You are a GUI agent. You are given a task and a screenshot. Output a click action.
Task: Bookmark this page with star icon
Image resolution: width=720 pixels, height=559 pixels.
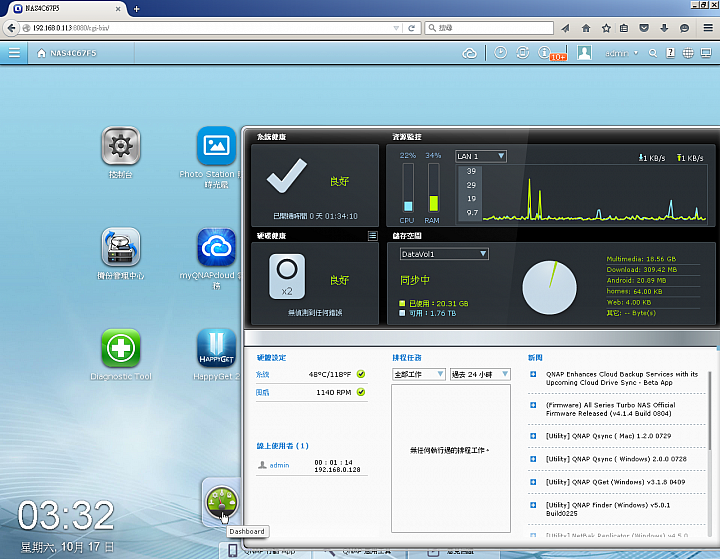coord(606,28)
